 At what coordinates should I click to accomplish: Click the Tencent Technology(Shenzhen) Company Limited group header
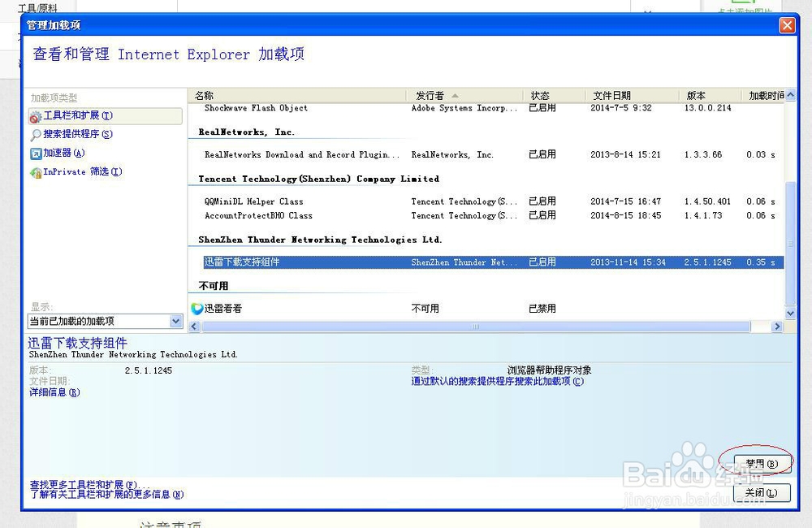pyautogui.click(x=318, y=179)
